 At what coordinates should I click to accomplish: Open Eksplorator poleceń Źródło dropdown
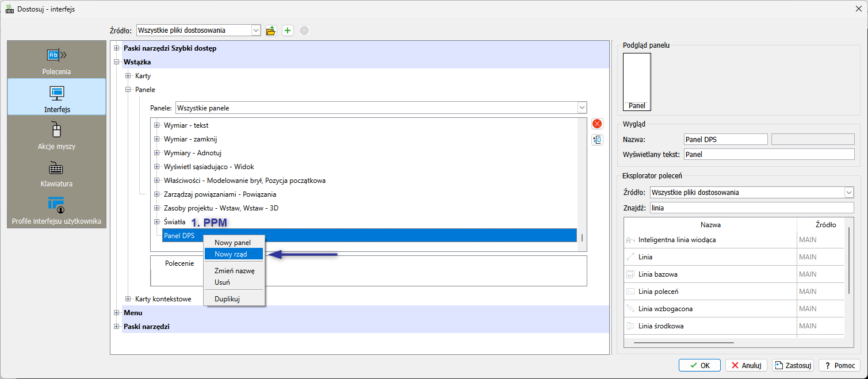848,193
